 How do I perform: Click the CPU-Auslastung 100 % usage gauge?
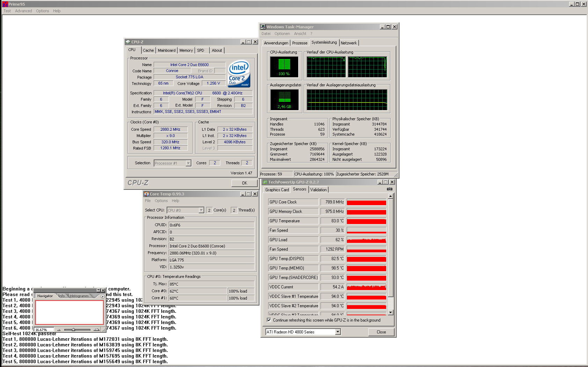(x=284, y=67)
